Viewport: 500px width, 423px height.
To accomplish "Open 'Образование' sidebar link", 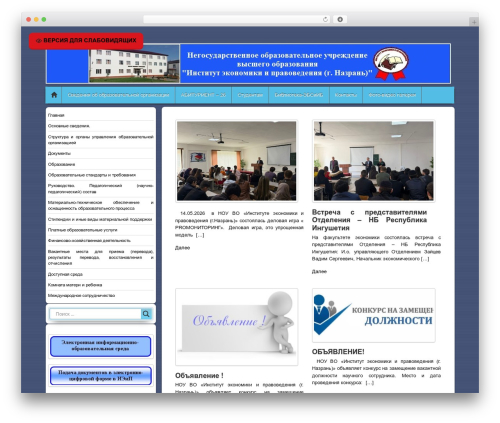I will (x=61, y=164).
